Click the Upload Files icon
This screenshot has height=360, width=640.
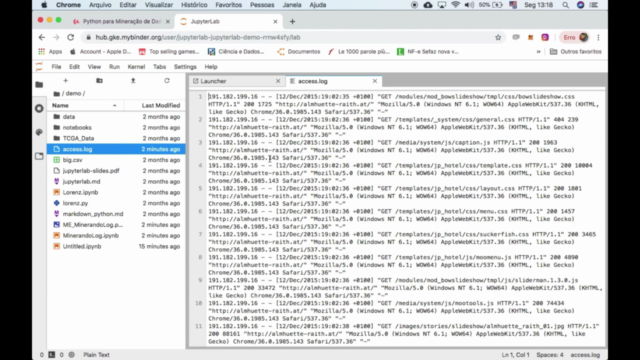[133, 81]
